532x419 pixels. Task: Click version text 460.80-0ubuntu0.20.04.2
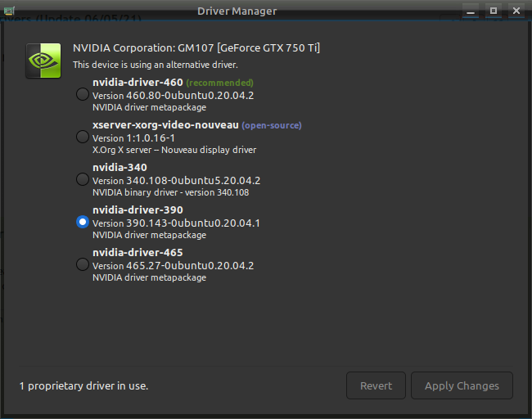click(x=190, y=96)
